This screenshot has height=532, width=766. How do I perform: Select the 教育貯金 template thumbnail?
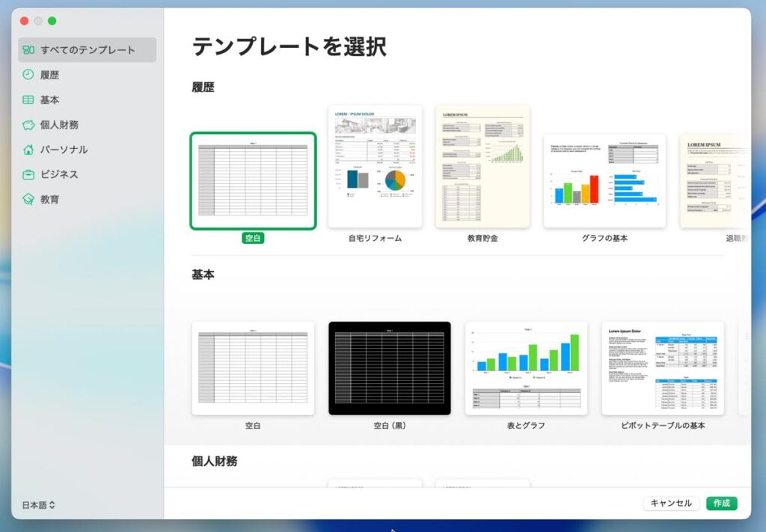(482, 166)
